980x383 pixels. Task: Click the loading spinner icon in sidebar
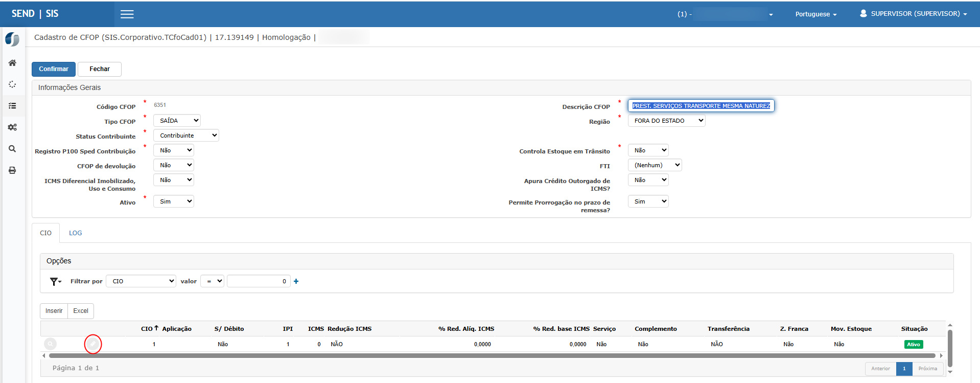[x=12, y=84]
